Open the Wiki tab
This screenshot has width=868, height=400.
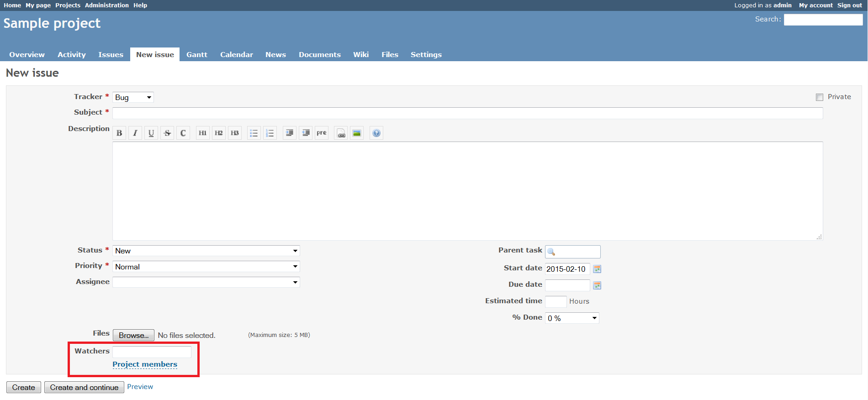click(x=361, y=54)
